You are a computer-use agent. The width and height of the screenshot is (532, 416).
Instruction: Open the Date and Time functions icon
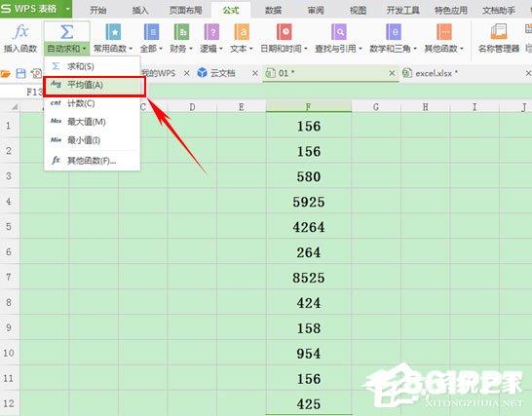click(x=284, y=32)
